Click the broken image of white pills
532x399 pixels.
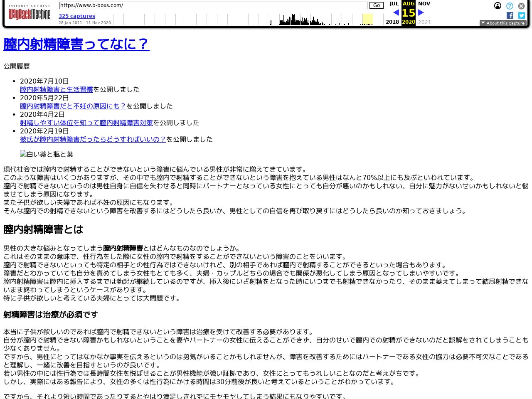pyautogui.click(x=47, y=154)
